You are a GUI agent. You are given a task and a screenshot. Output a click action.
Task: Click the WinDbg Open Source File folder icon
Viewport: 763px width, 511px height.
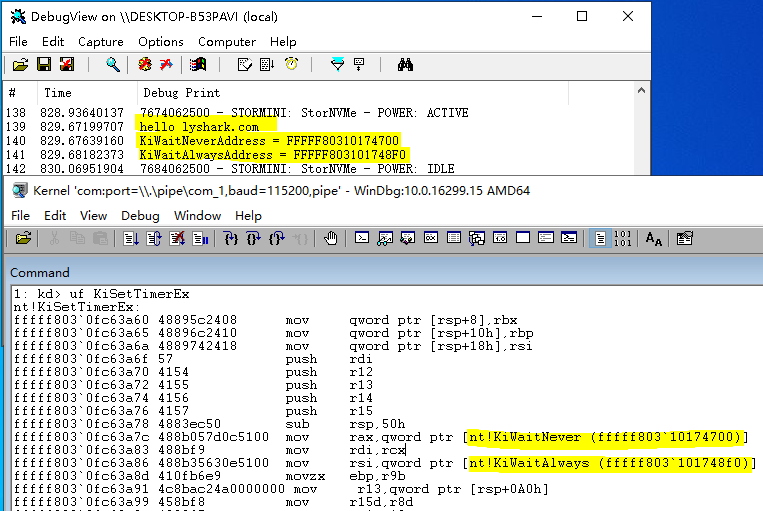point(23,238)
